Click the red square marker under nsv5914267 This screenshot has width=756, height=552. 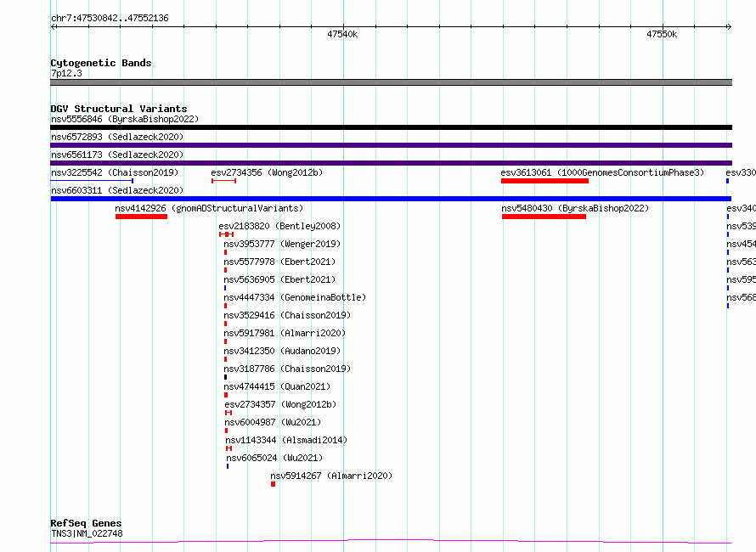(273, 484)
